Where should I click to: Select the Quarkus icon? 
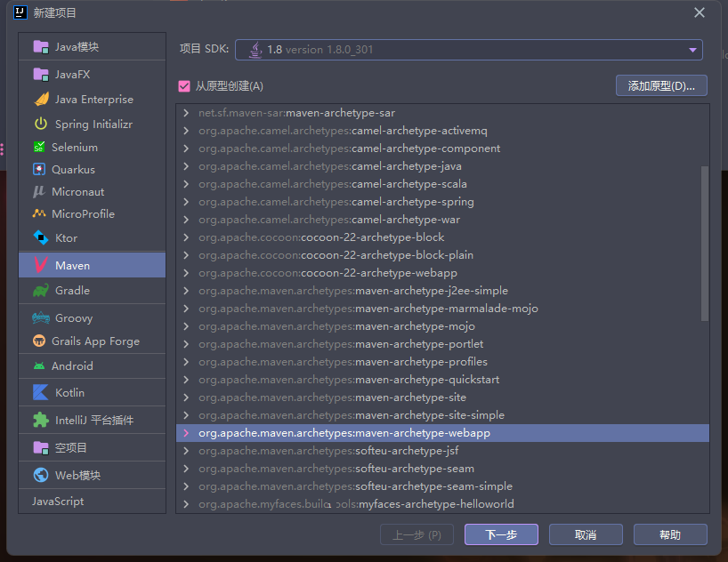click(x=39, y=169)
